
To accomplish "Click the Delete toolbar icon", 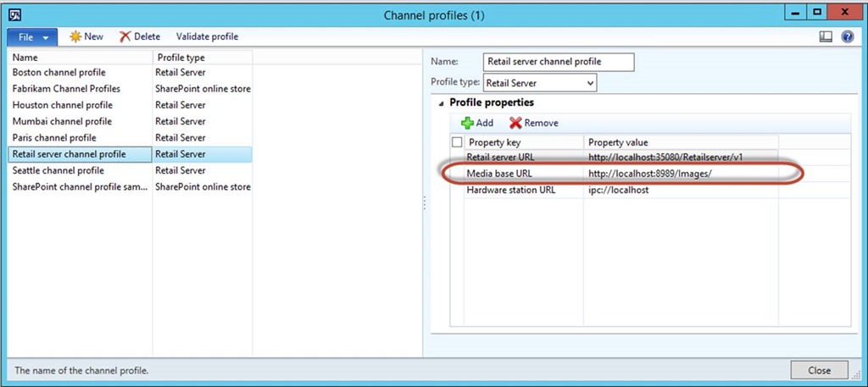I will pos(125,36).
